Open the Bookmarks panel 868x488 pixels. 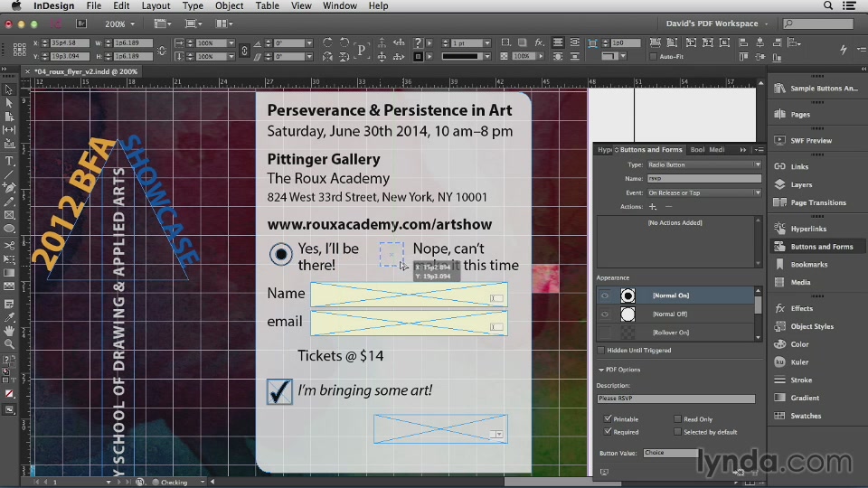point(801,265)
